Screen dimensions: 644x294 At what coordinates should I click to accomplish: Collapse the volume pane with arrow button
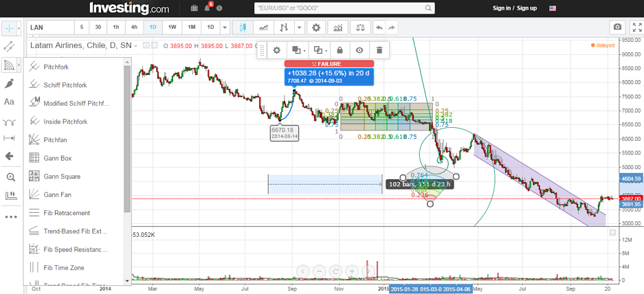pyautogui.click(x=612, y=233)
